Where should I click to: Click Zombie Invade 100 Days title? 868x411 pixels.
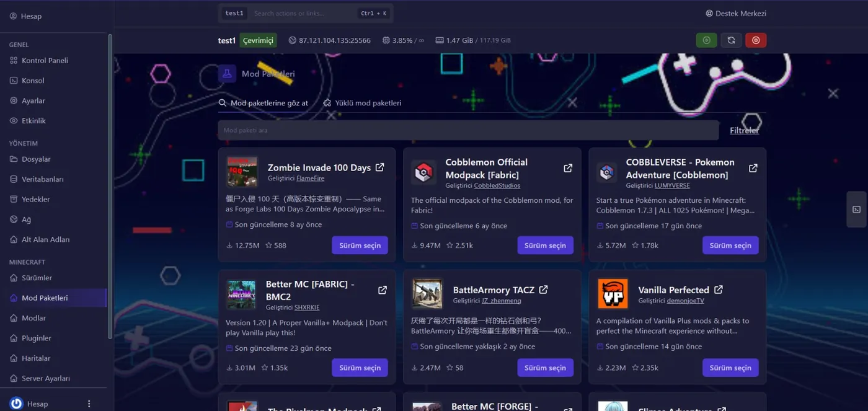click(319, 167)
